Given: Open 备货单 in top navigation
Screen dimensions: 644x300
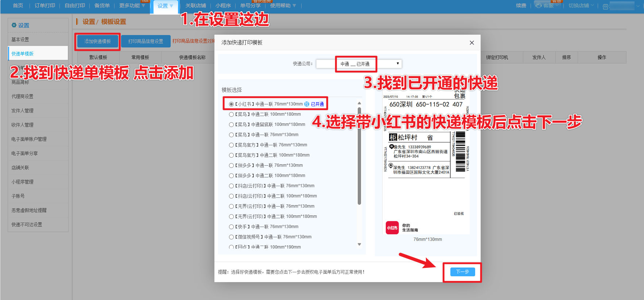Looking at the screenshot, I should [102, 5].
